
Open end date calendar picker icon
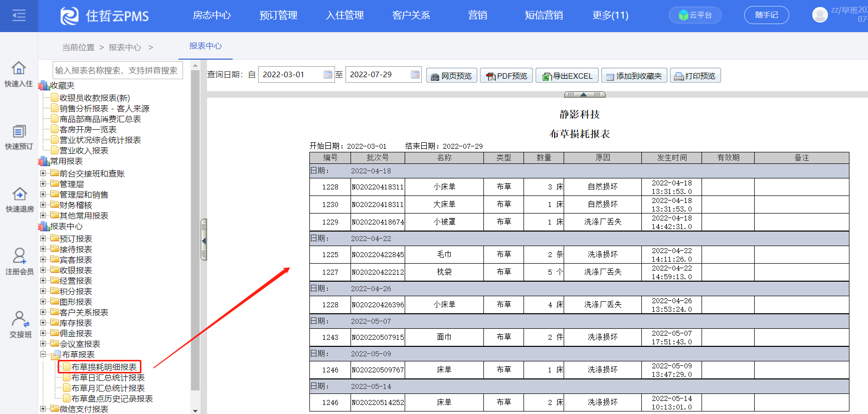click(415, 75)
